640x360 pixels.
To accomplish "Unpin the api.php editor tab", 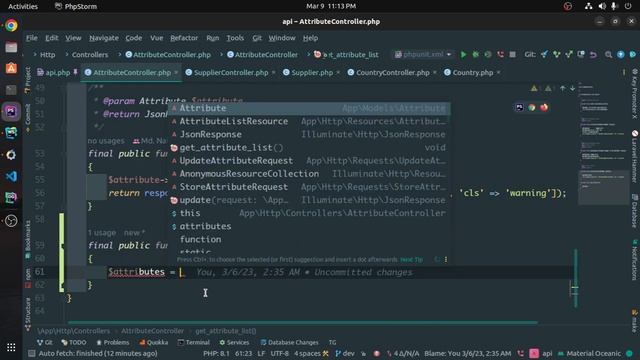I will coord(76,72).
